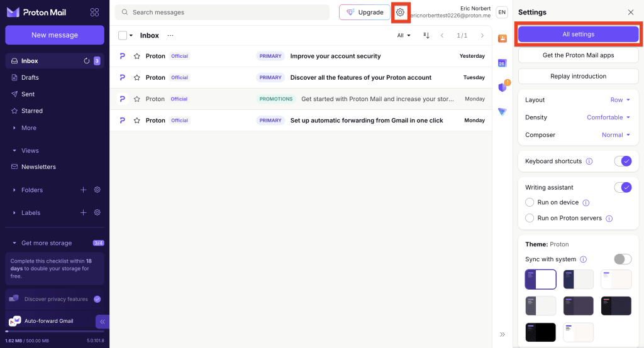Star the 'Improve your account security' email
The image size is (644, 348).
(137, 57)
